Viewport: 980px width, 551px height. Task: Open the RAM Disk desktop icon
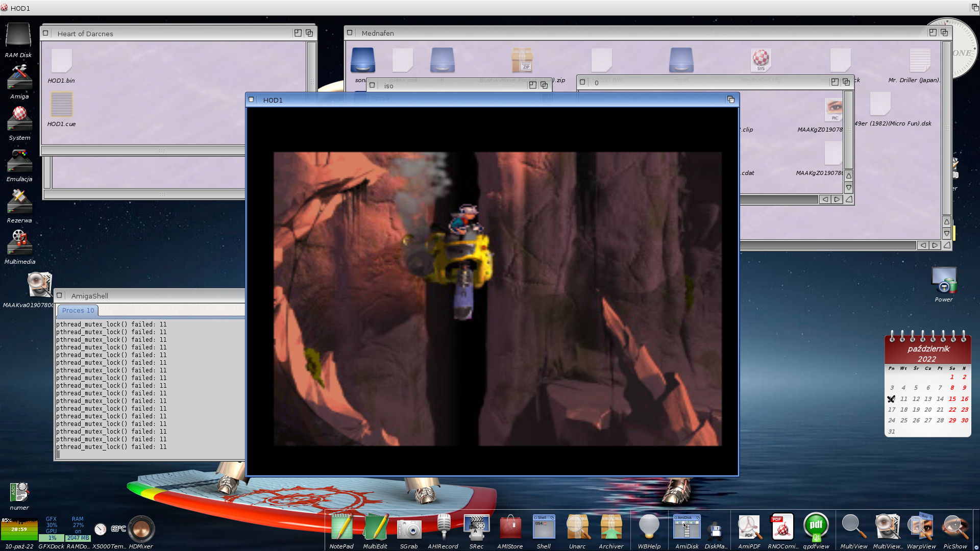(x=18, y=36)
